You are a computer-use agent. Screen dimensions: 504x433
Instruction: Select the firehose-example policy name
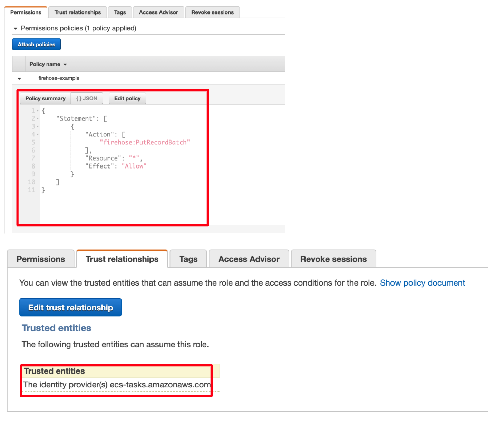coord(59,78)
